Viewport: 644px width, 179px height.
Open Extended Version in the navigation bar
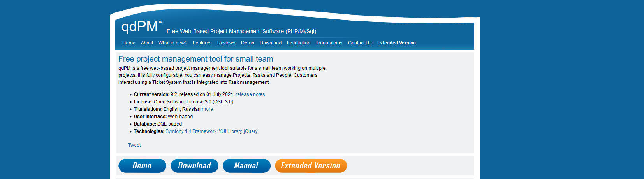[396, 43]
